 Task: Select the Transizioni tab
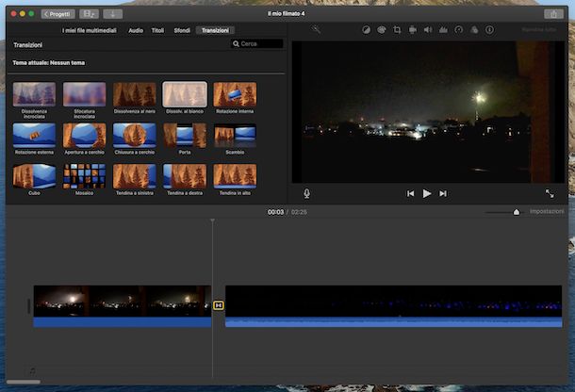(x=215, y=30)
